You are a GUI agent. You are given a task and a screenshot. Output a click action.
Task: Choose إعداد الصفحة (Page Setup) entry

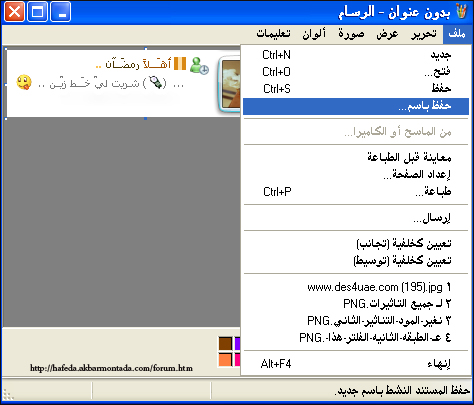pos(356,174)
